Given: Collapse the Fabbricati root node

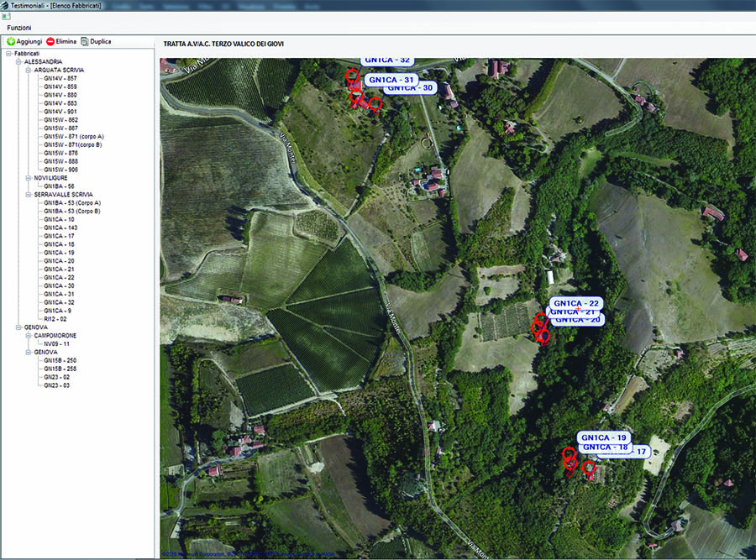Looking at the screenshot, I should [x=8, y=54].
